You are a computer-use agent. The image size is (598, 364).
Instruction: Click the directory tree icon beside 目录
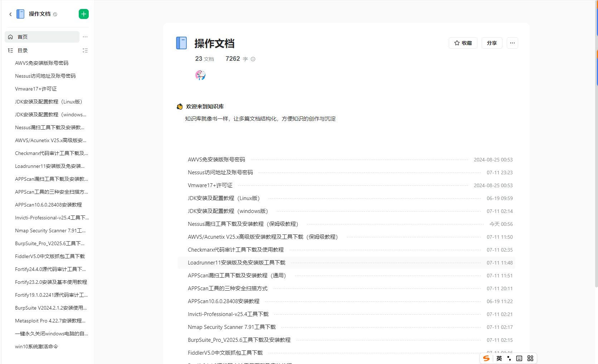pos(10,50)
